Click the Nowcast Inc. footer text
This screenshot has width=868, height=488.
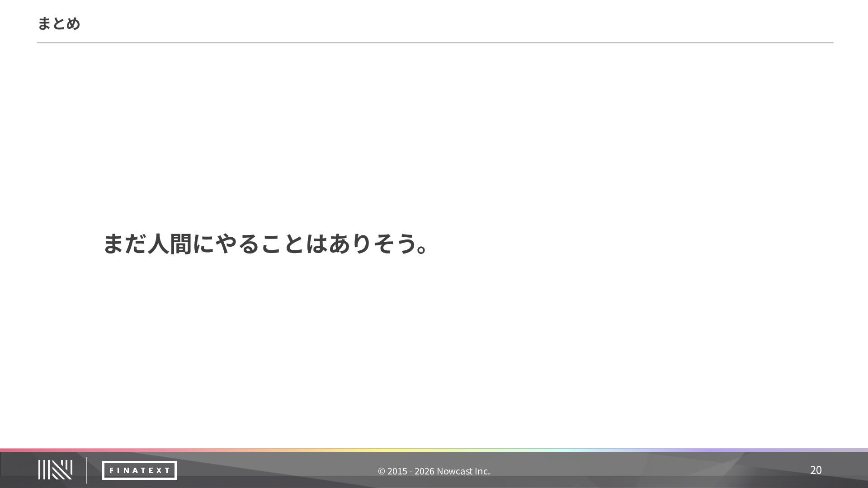463,471
